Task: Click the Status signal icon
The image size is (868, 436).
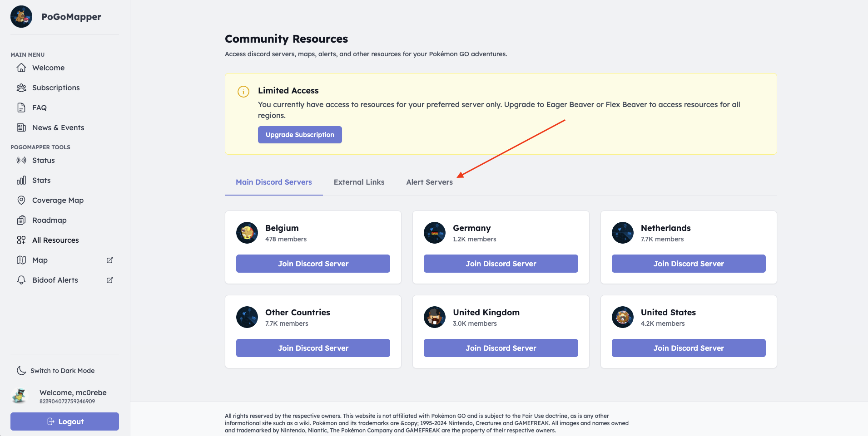Action: coord(21,160)
